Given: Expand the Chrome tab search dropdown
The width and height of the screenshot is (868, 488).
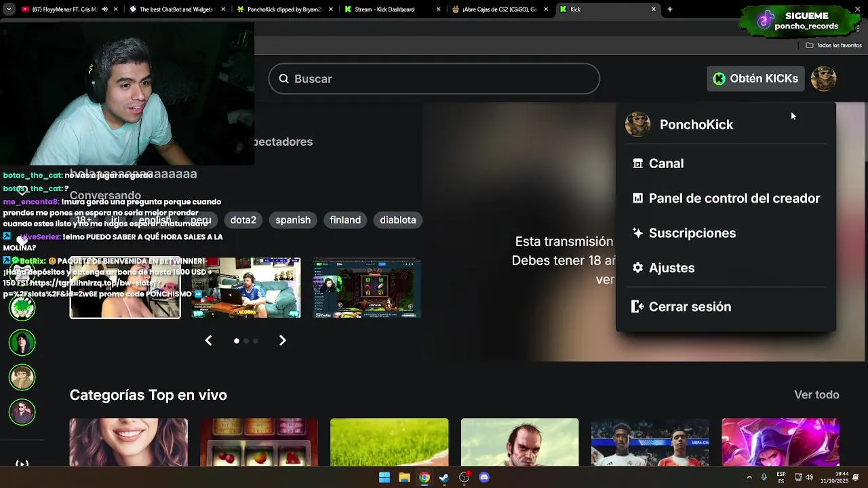Looking at the screenshot, I should pyautogui.click(x=9, y=9).
